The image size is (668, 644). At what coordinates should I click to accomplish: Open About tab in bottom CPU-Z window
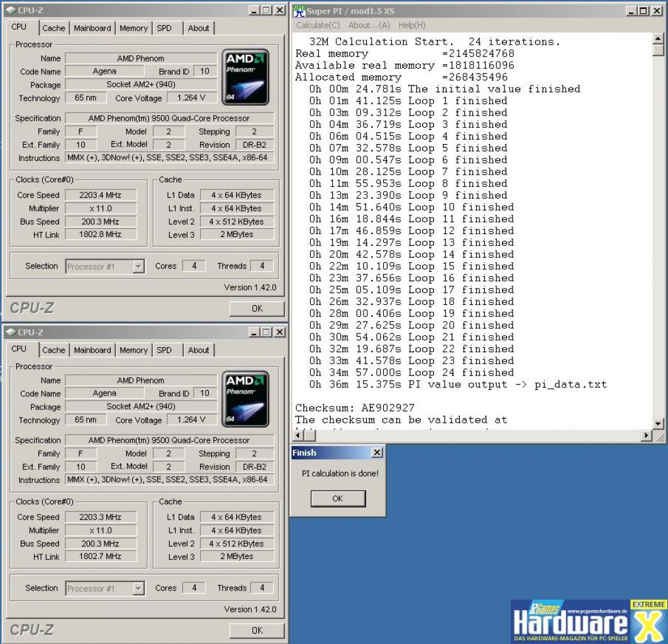pos(199,350)
